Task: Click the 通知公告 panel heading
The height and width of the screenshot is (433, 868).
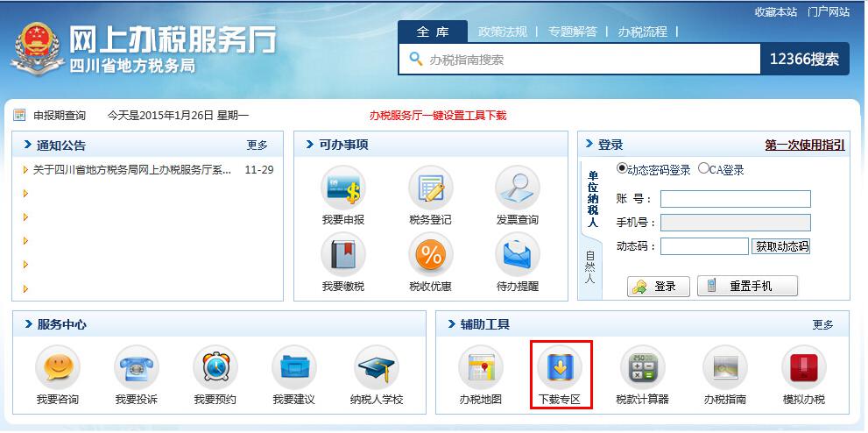Action: 61,146
